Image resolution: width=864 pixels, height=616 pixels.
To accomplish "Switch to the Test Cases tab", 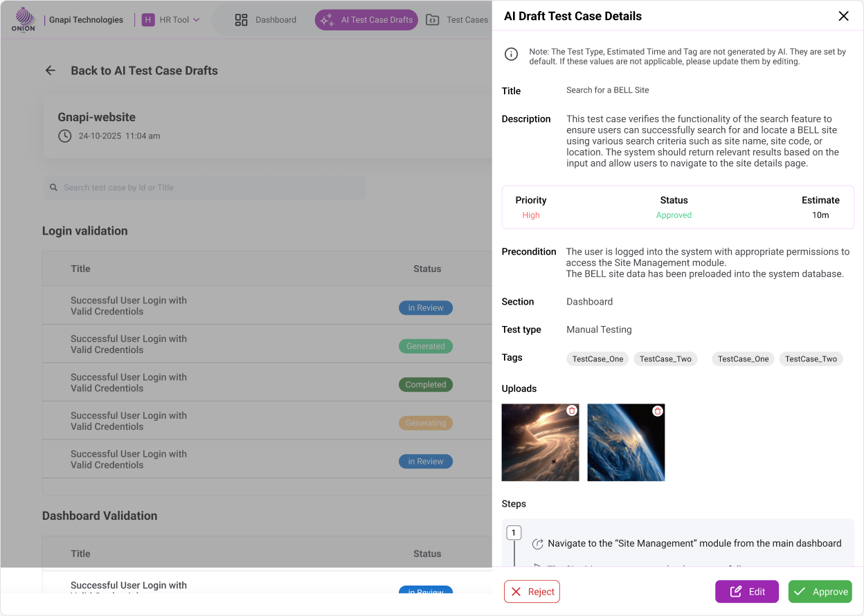I will (x=458, y=20).
